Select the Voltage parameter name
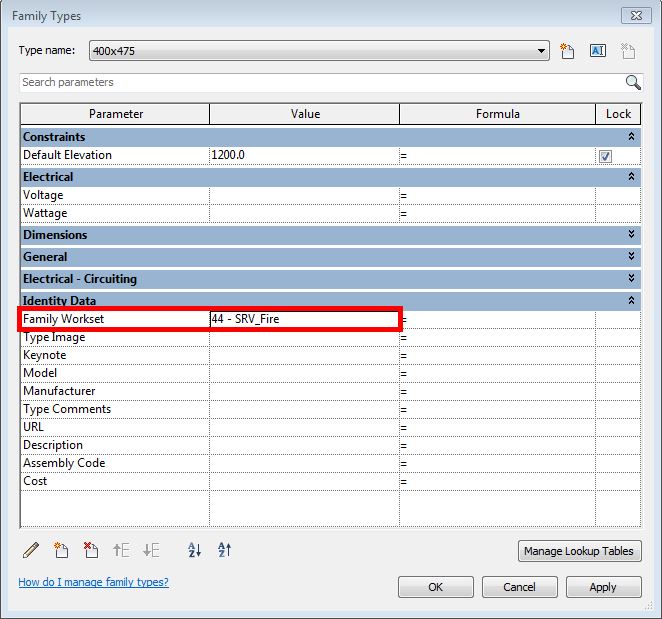 tap(43, 195)
